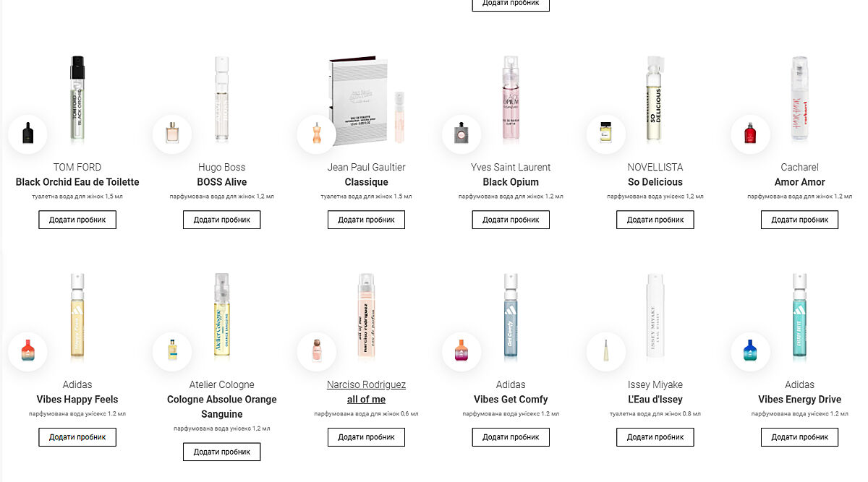The width and height of the screenshot is (868, 482).
Task: Add the Adidas Vibes Get Comfy sample
Action: point(511,437)
